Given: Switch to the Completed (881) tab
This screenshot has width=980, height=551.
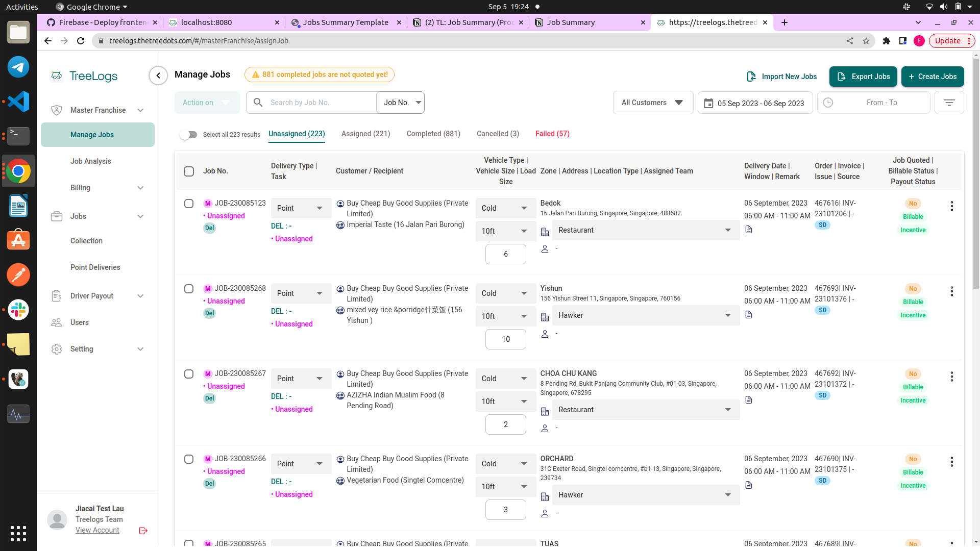Looking at the screenshot, I should pos(433,134).
